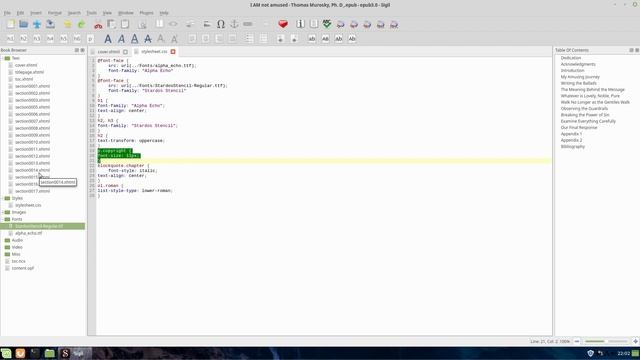Image resolution: width=640 pixels, height=360 pixels.
Task: Select section0001.xhtml in Book Browser
Action: tap(32, 86)
